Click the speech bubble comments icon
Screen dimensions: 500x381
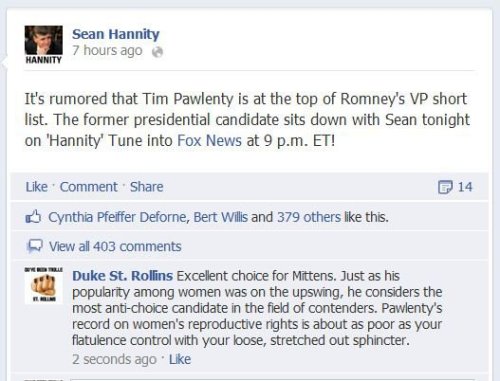point(34,247)
